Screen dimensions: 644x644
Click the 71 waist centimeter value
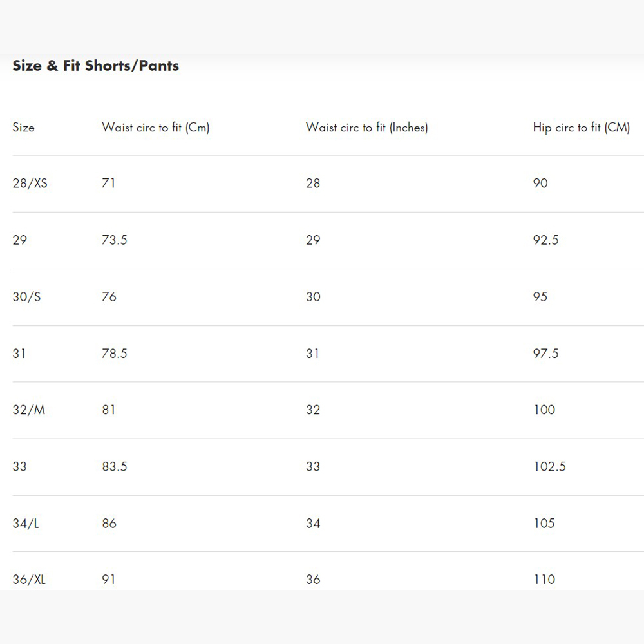pyautogui.click(x=109, y=184)
